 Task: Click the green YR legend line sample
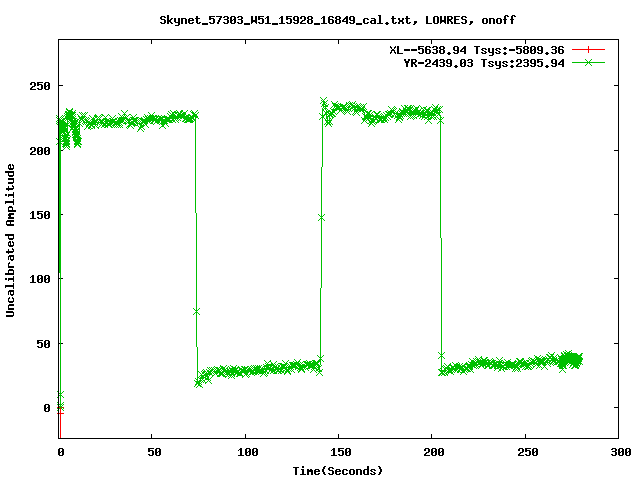(588, 62)
